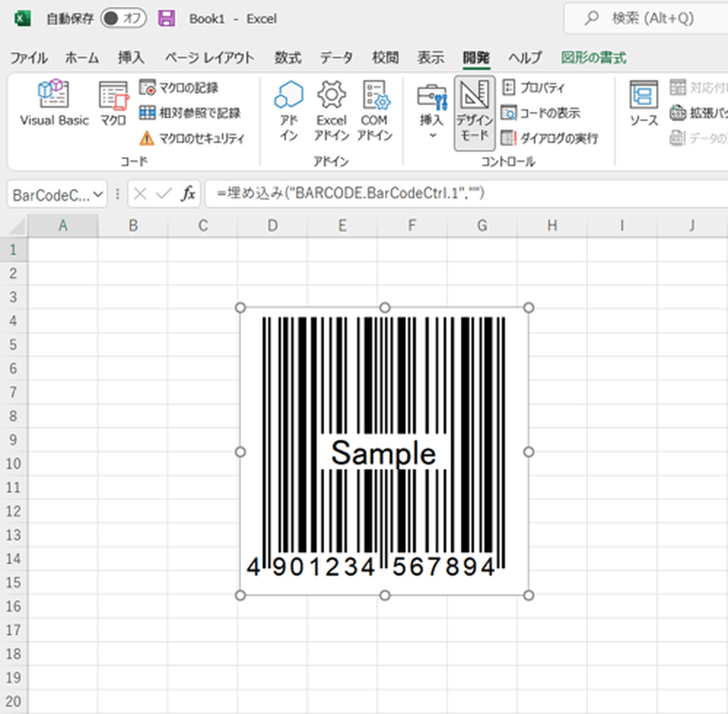Open the Visual Basic editor
The height and width of the screenshot is (714, 728).
[54, 103]
